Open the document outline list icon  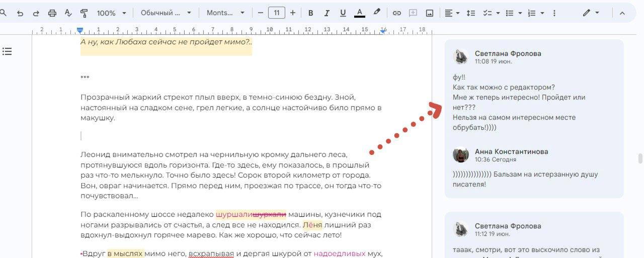point(7,51)
